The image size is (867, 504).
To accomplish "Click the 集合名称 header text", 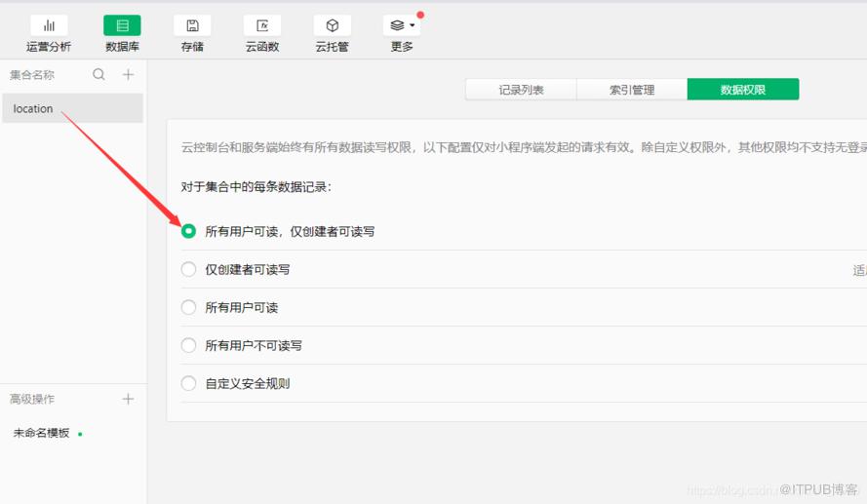I will coord(32,75).
